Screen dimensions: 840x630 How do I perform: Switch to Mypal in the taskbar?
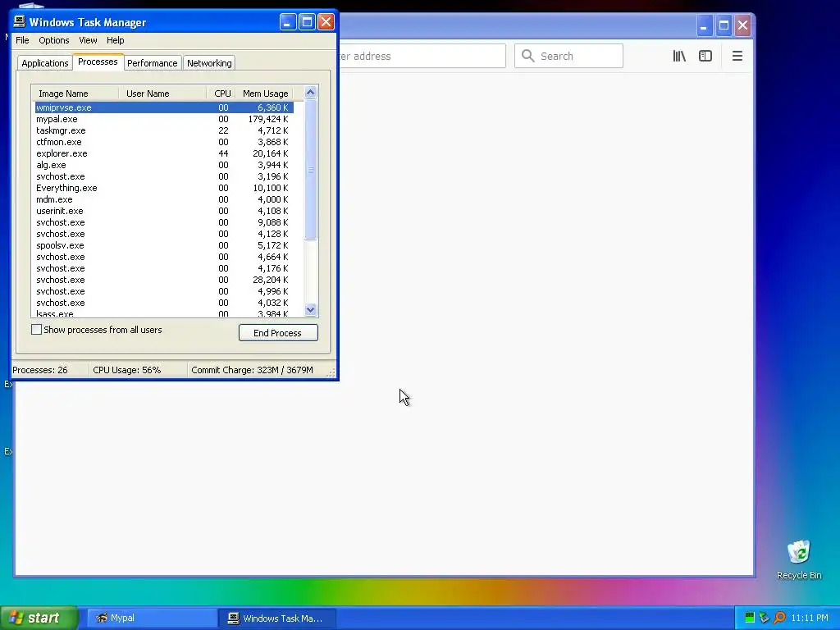click(151, 618)
